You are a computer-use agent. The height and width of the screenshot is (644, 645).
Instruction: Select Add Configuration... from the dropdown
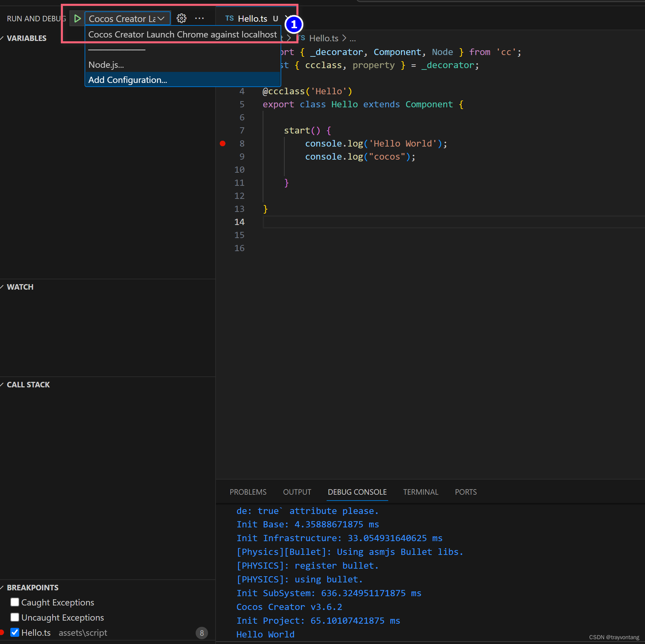pos(183,80)
